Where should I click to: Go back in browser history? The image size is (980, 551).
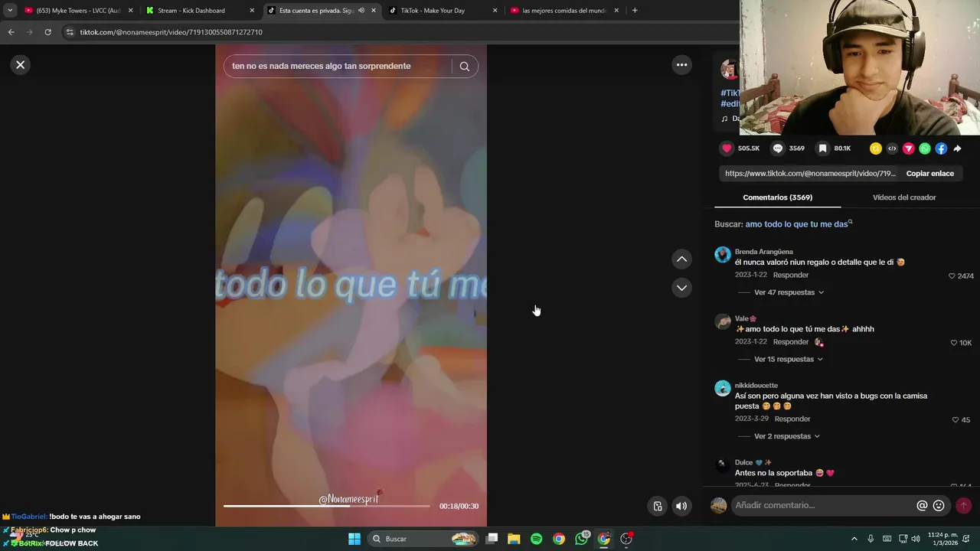click(x=11, y=32)
